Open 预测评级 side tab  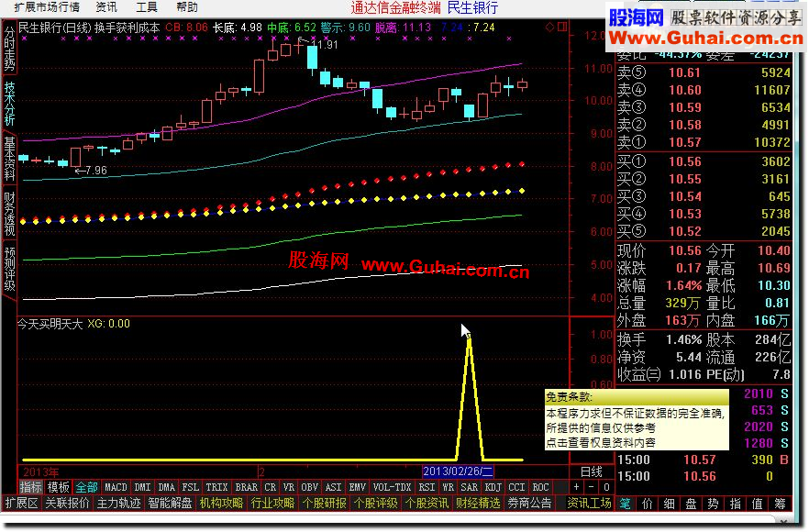point(9,269)
